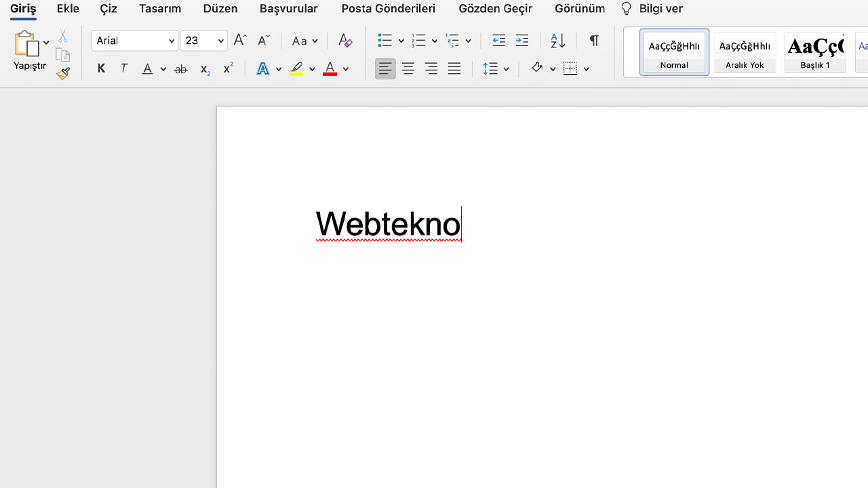Increase indent of the paragraph
This screenshot has height=488, width=868.
click(x=522, y=41)
